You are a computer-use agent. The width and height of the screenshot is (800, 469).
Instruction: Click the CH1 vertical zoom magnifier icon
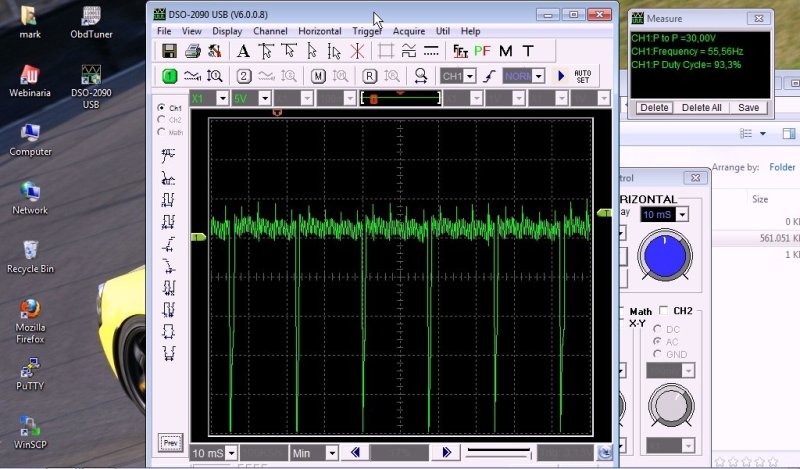tap(215, 76)
